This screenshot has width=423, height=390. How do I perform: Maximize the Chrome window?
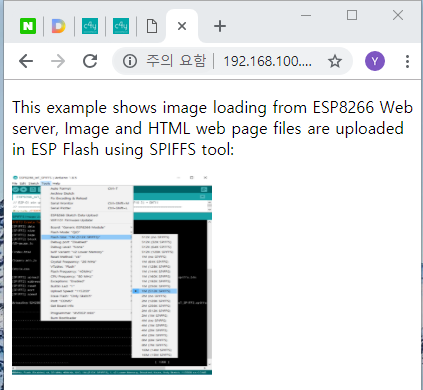[352, 15]
